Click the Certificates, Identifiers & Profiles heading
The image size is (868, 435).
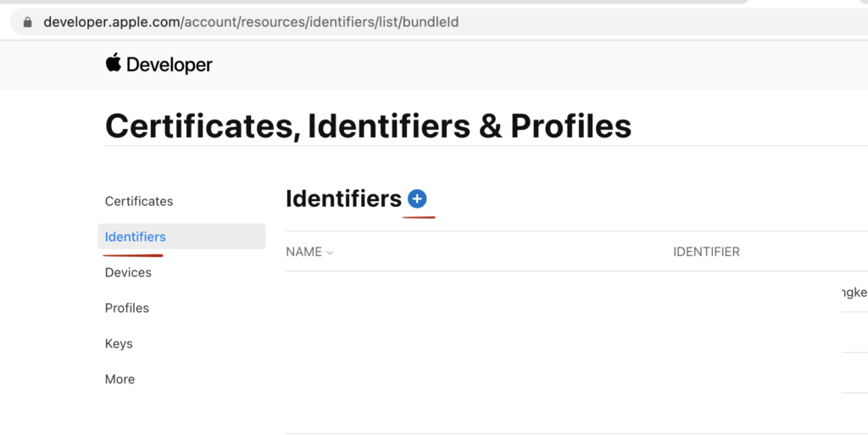pyautogui.click(x=368, y=125)
